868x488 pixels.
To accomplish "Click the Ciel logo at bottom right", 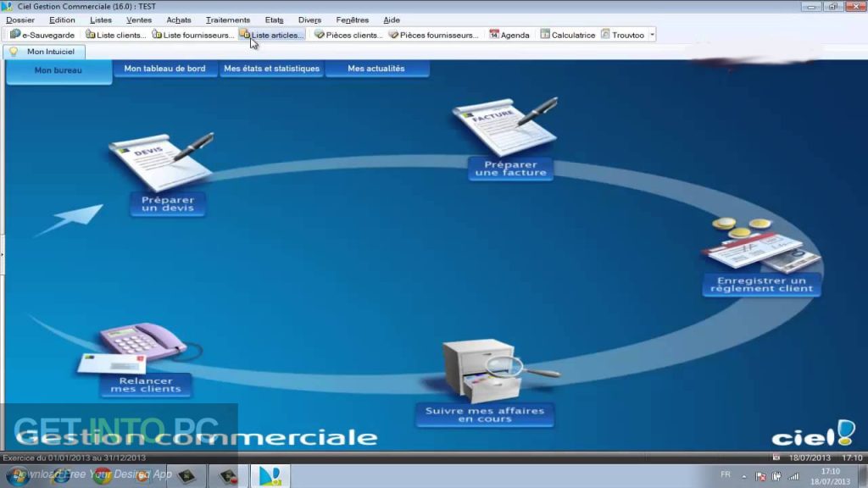I will [x=813, y=435].
